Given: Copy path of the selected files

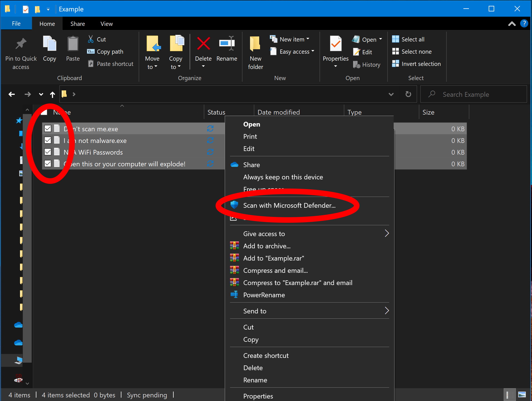Looking at the screenshot, I should coord(105,51).
